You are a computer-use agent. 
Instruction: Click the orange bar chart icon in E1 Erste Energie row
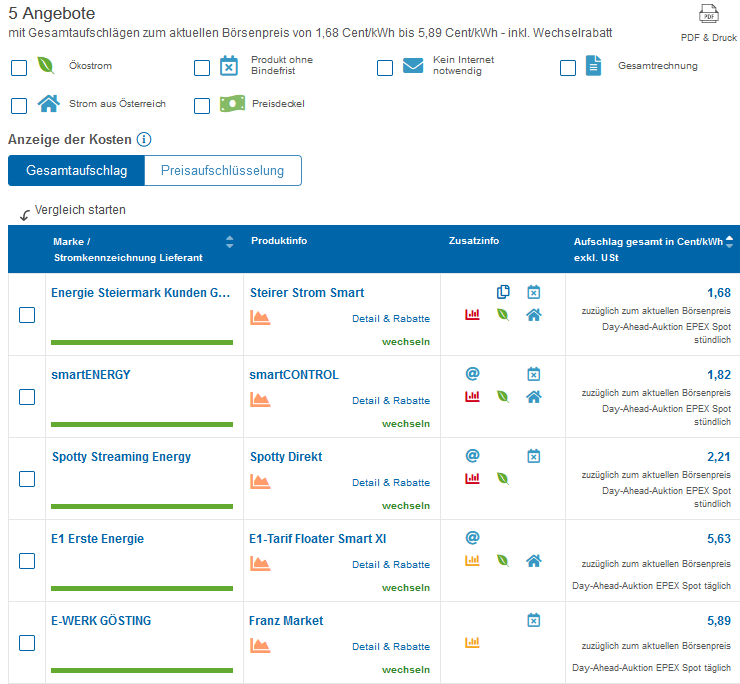(472, 560)
